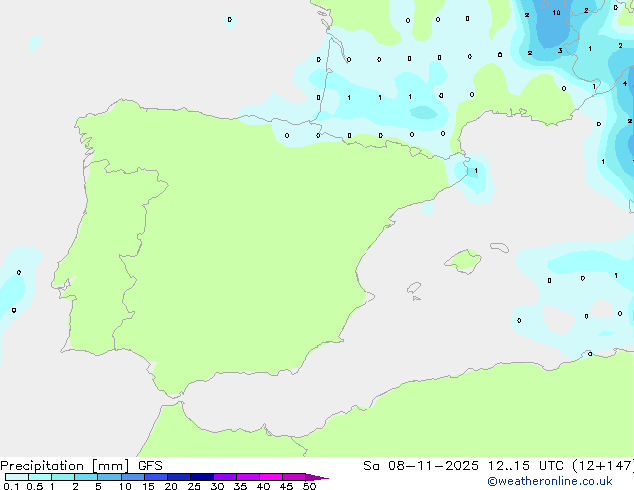Screen dimensions: 634x490
Task: Click the legend label '15'
Action: click(x=148, y=486)
